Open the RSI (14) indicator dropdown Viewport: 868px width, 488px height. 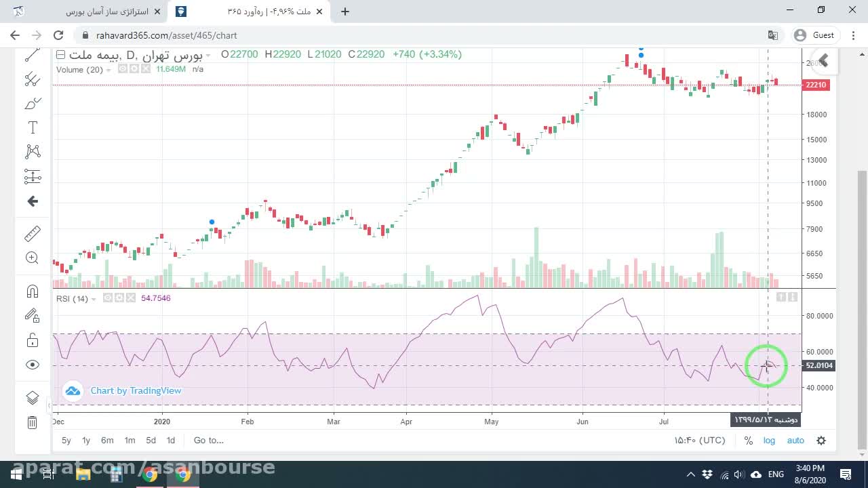tap(94, 299)
